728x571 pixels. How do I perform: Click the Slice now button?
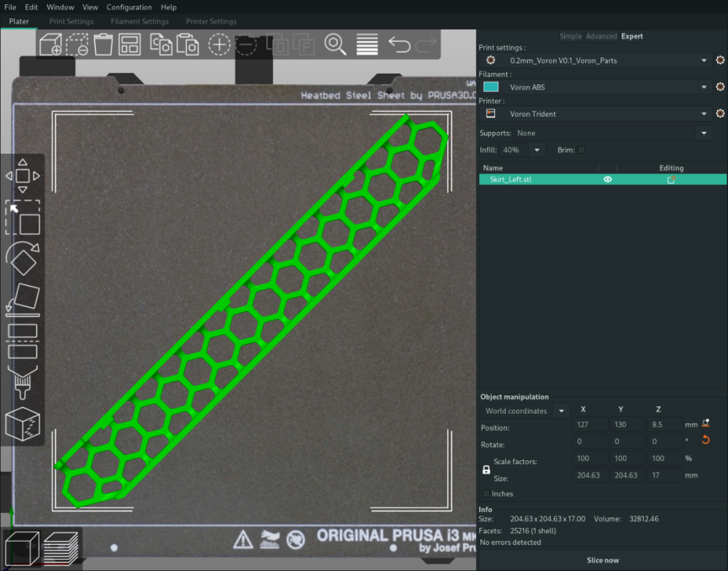coord(603,560)
